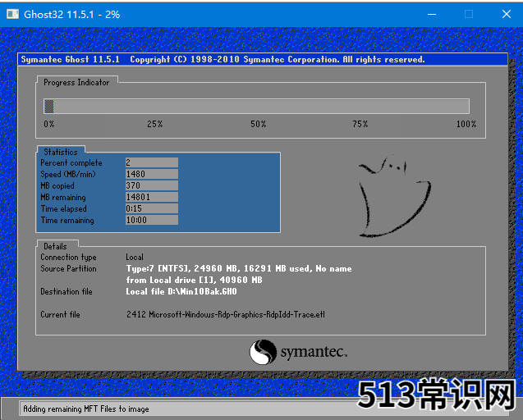Close the Ghost32 window
This screenshot has width=523, height=420.
507,14
